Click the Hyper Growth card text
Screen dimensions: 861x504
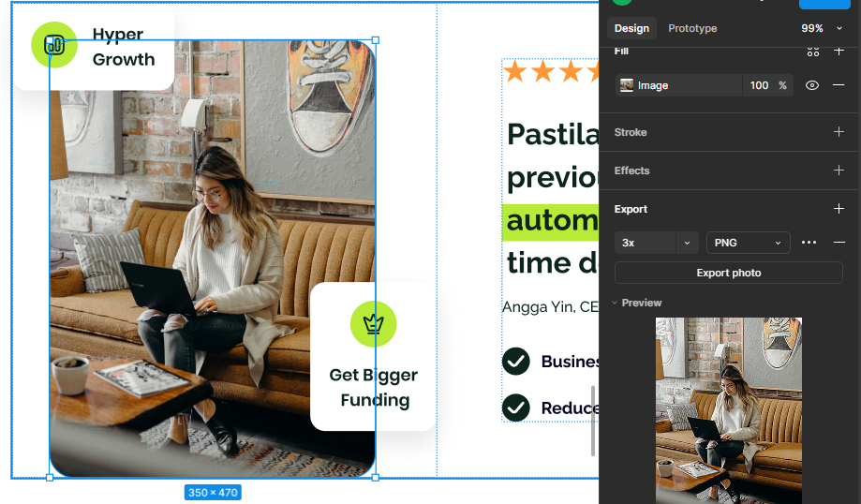124,47
